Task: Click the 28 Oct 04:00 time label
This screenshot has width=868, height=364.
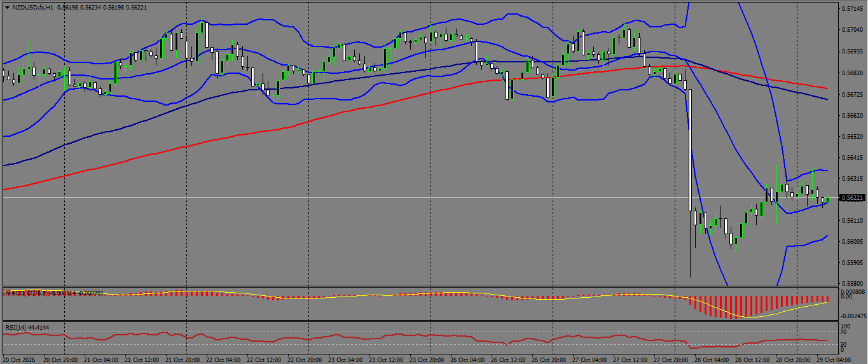Action: 712,360
